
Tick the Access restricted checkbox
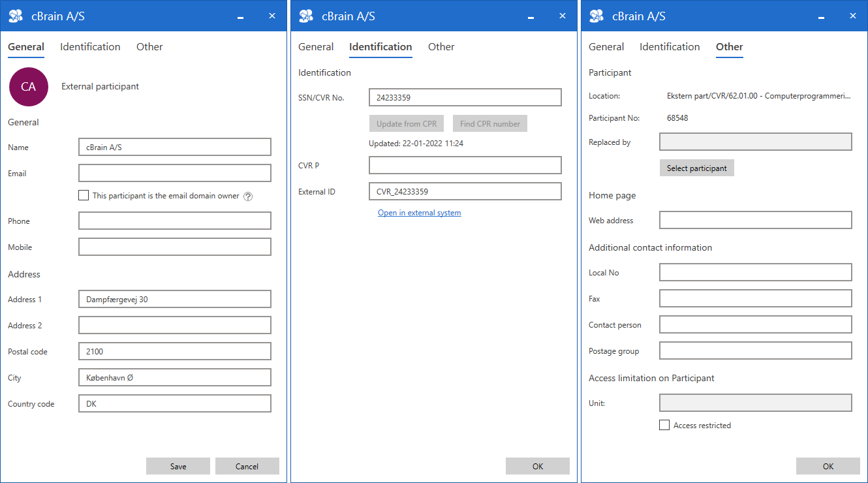664,425
